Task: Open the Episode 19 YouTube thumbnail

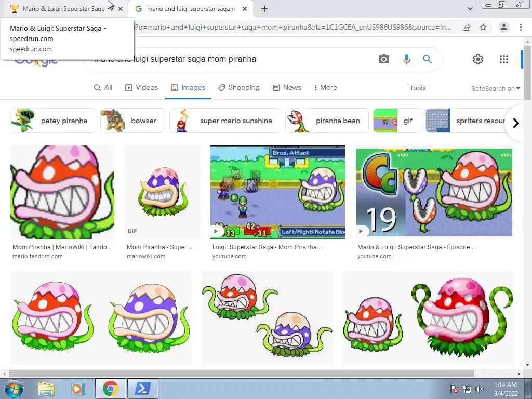Action: tap(434, 192)
